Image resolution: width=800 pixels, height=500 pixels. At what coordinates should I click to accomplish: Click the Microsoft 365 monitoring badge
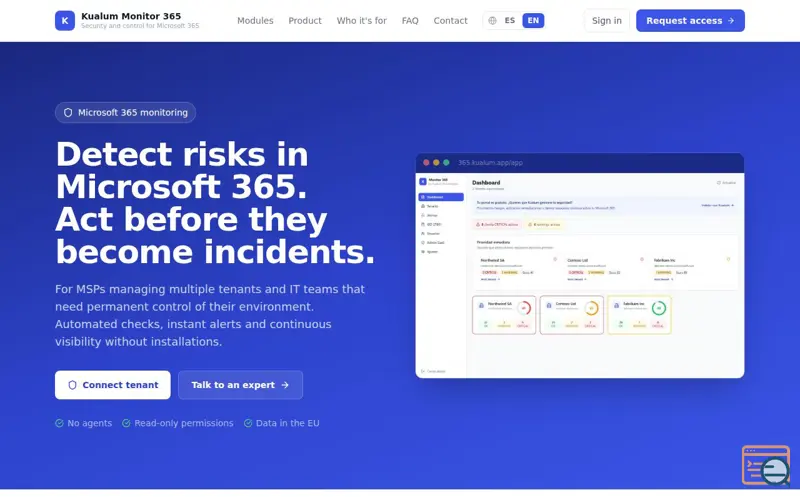[x=126, y=113]
